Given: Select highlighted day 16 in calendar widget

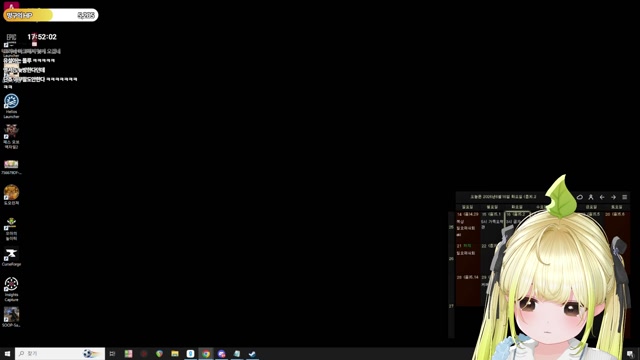Looking at the screenshot, I should (x=517, y=220).
